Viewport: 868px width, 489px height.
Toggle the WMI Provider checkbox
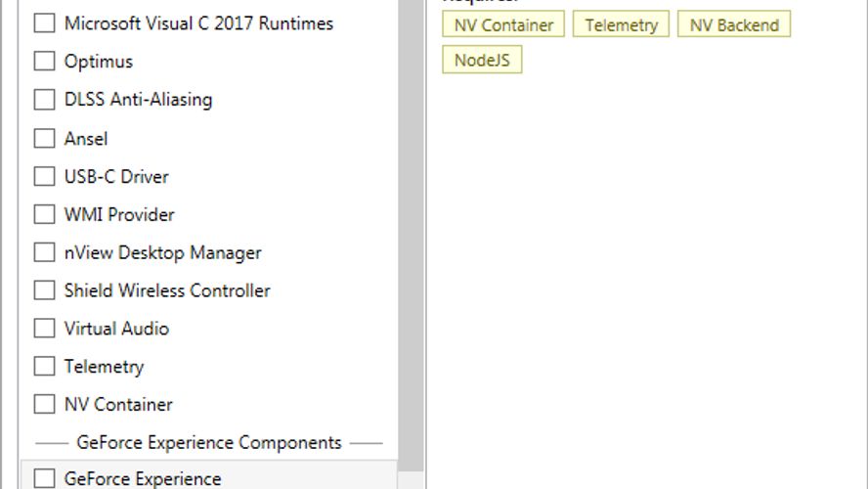click(44, 214)
